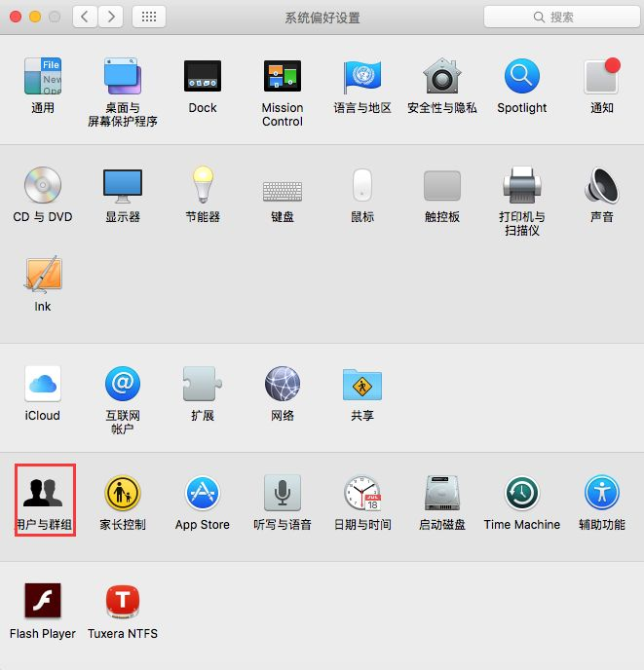This screenshot has width=644, height=670.
Task: Open 通知 notifications pane
Action: coord(602,76)
